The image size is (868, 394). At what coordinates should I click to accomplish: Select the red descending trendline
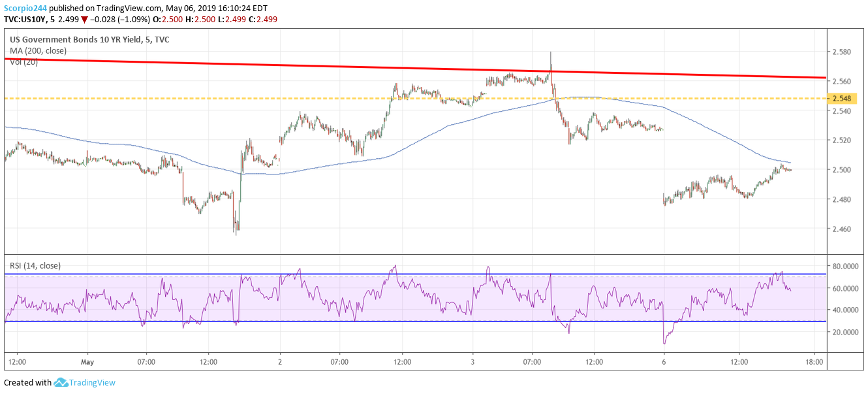261,65
